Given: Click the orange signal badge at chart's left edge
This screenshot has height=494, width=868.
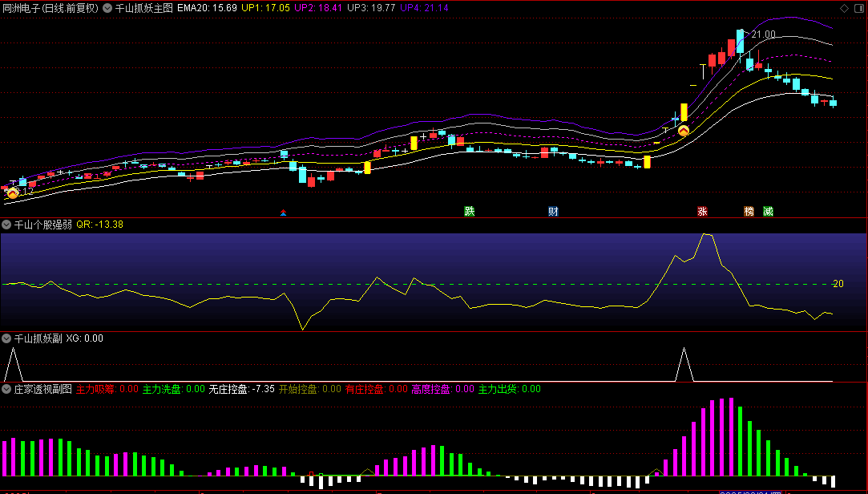Looking at the screenshot, I should pyautogui.click(x=13, y=193).
